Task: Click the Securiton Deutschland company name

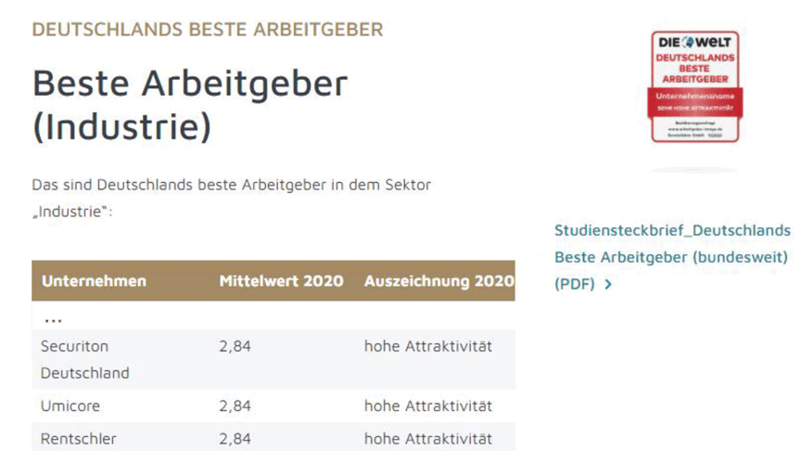Action: click(85, 360)
